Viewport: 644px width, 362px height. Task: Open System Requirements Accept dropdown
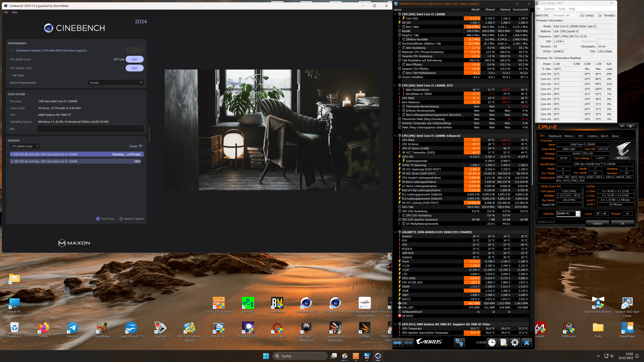[x=116, y=83]
